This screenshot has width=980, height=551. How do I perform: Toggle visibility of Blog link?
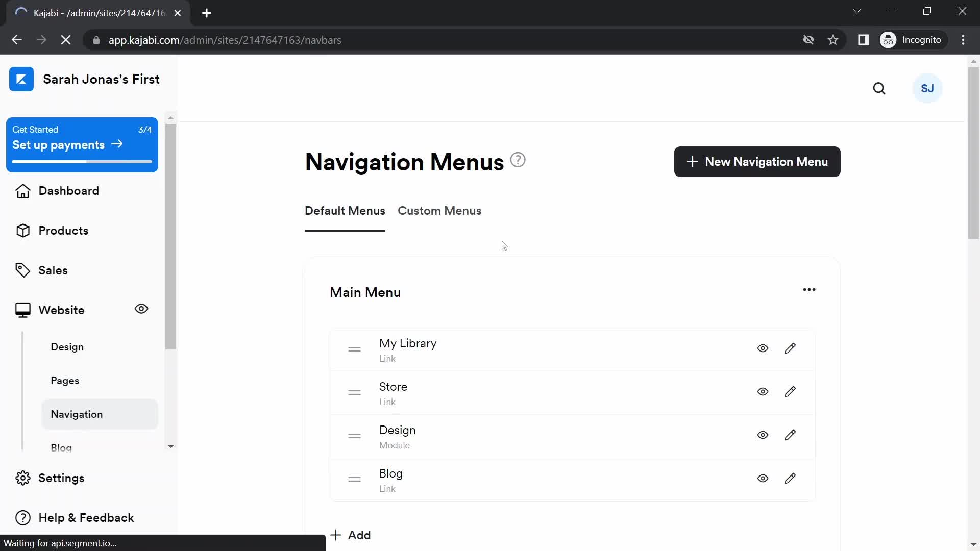763,479
